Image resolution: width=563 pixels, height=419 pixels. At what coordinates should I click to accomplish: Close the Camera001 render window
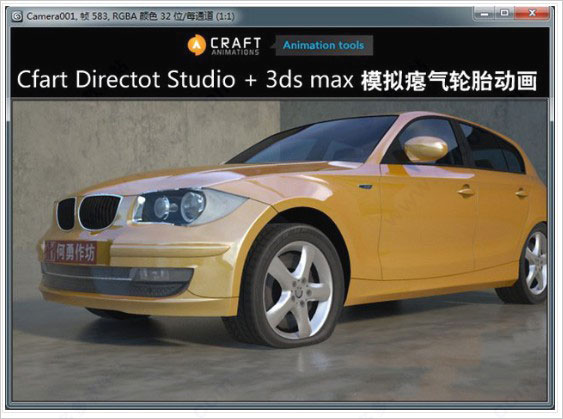pyautogui.click(x=532, y=14)
